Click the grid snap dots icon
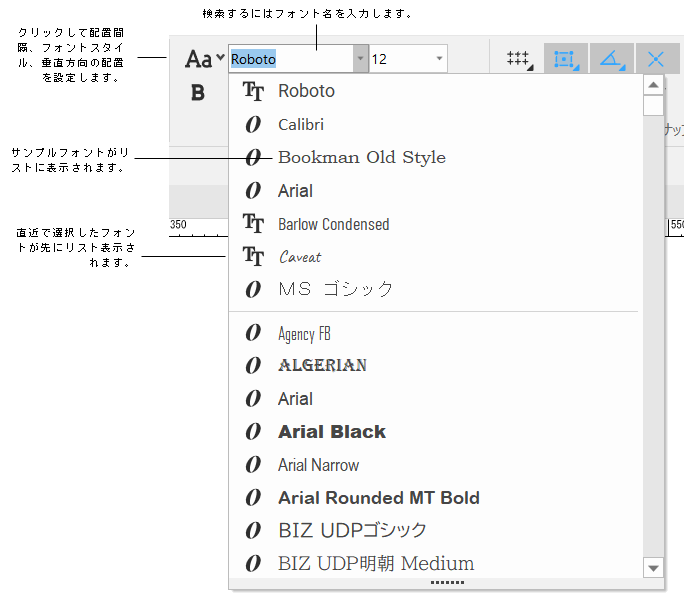This screenshot has width=684, height=601. click(x=518, y=59)
